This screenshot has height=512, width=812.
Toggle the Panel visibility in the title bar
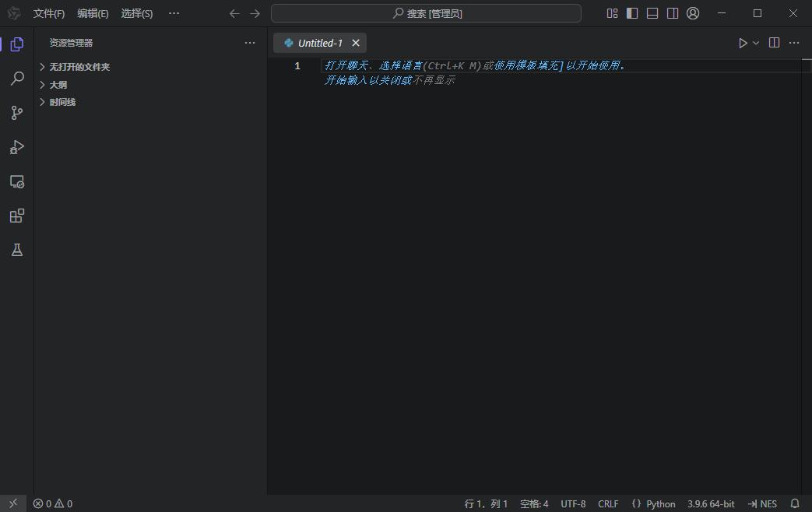[x=652, y=12]
